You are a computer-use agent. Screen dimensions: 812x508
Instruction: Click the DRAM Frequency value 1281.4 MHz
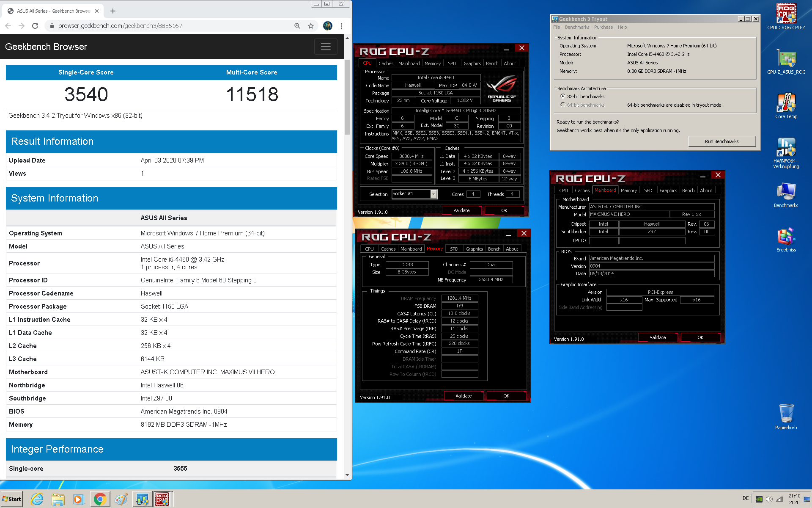459,298
